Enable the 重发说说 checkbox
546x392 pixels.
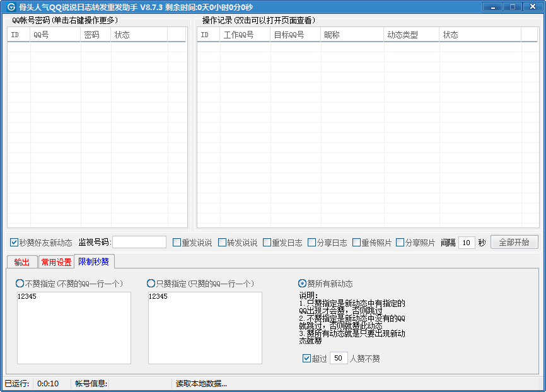[177, 243]
